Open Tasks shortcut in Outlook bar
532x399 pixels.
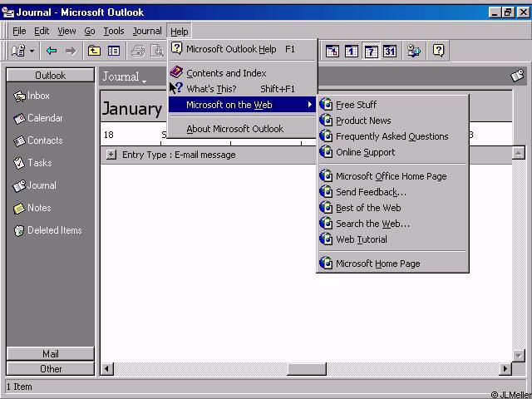(32, 163)
